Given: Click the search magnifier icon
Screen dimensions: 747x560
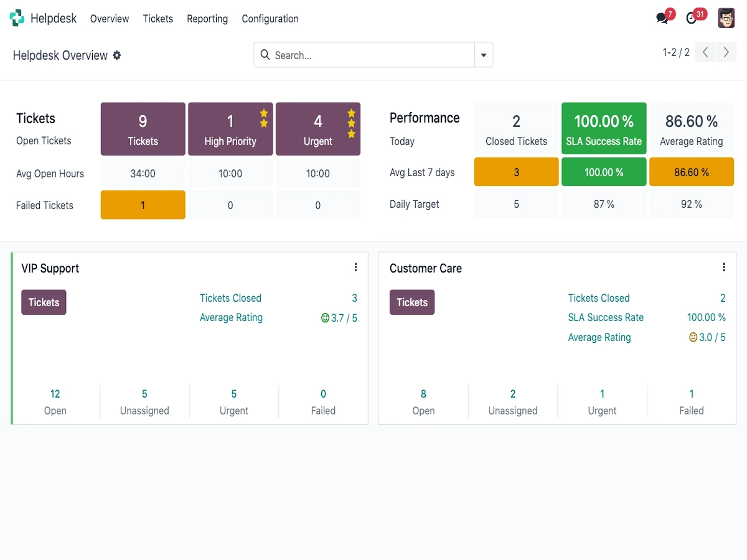Looking at the screenshot, I should pyautogui.click(x=265, y=55).
